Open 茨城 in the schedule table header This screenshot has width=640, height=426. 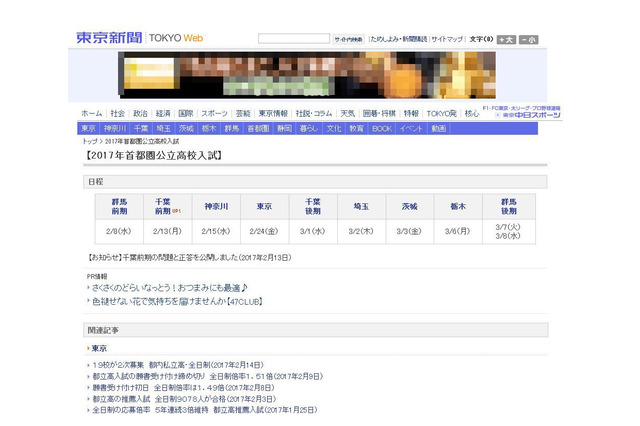[409, 206]
